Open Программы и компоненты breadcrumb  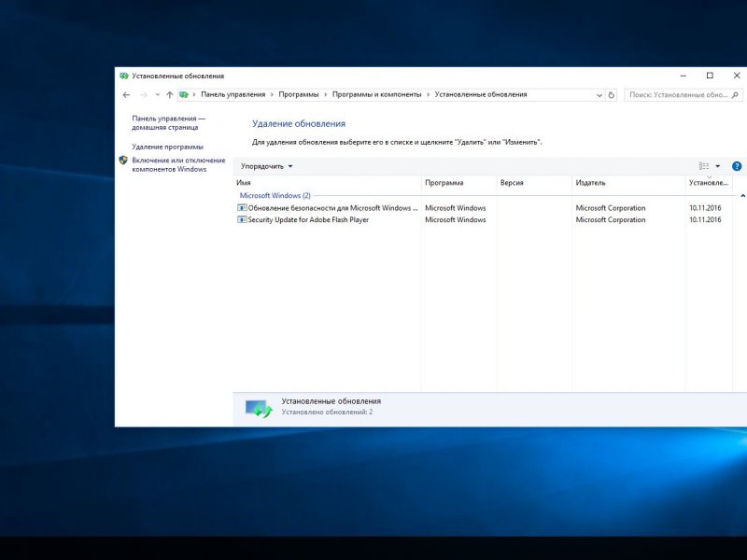pos(377,95)
